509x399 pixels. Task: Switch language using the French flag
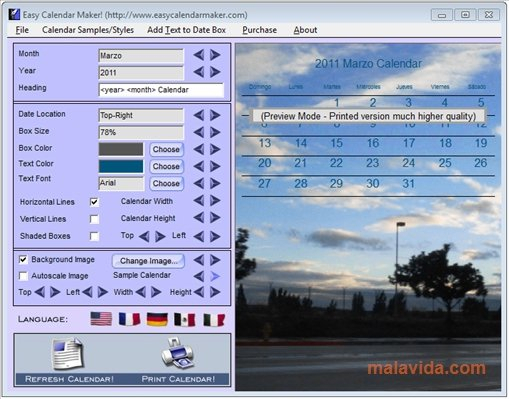click(x=129, y=319)
